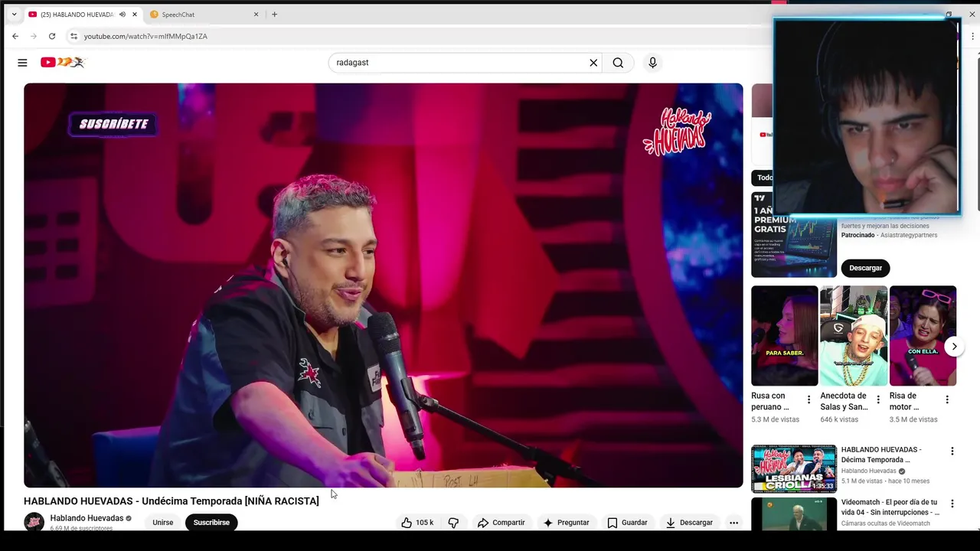Viewport: 980px width, 551px height.
Task: Open the Risa de motor short
Action: [923, 336]
